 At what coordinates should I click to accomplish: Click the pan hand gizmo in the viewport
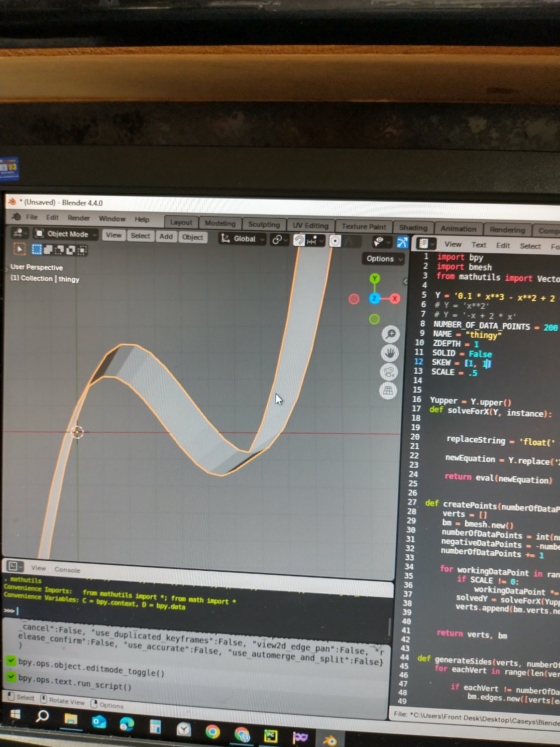[x=390, y=354]
